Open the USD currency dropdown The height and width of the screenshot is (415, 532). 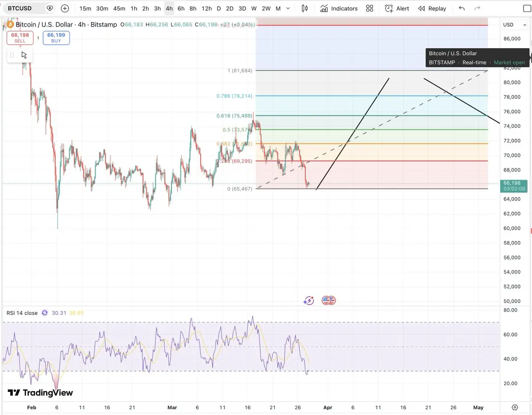[x=514, y=24]
